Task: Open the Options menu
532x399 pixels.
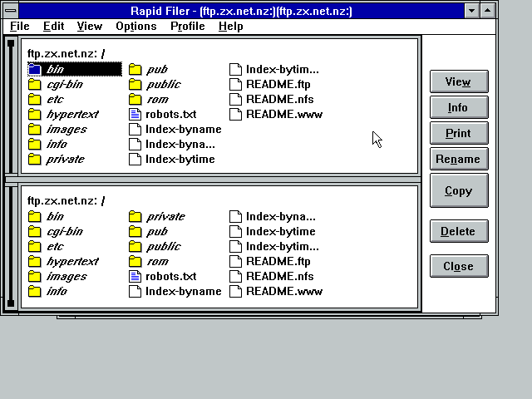Action: coord(135,26)
